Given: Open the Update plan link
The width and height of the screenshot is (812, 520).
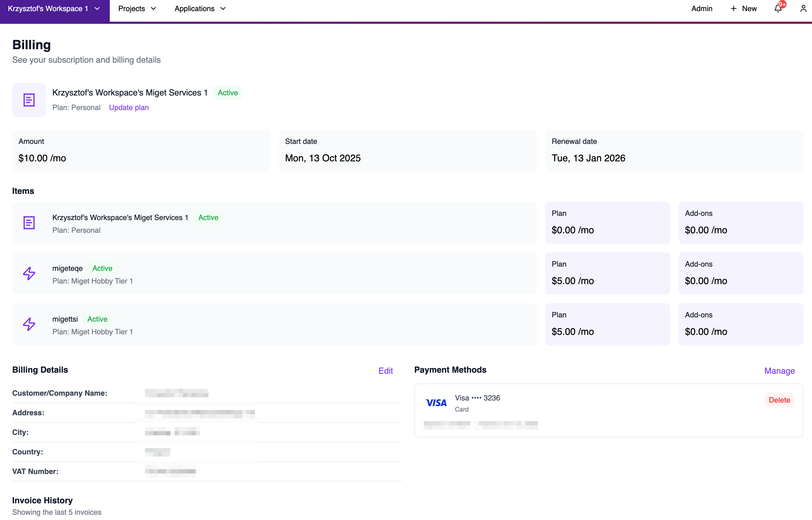Looking at the screenshot, I should pos(129,107).
